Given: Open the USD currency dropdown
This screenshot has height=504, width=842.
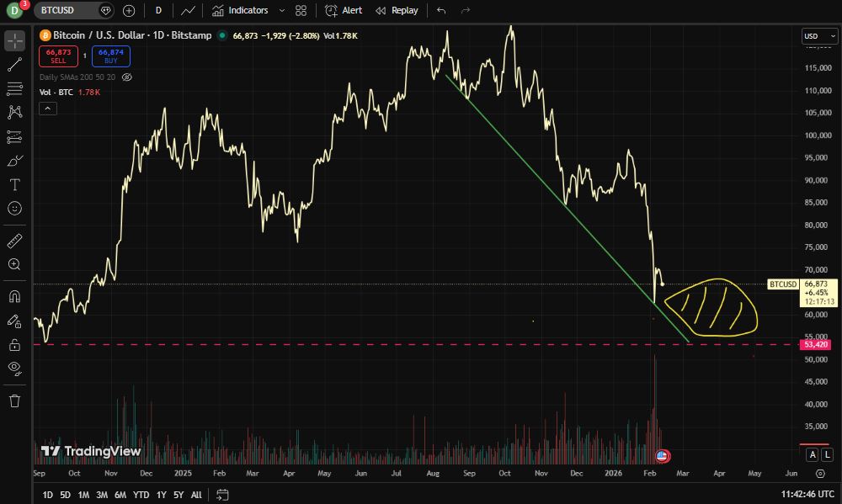Looking at the screenshot, I should click(819, 36).
